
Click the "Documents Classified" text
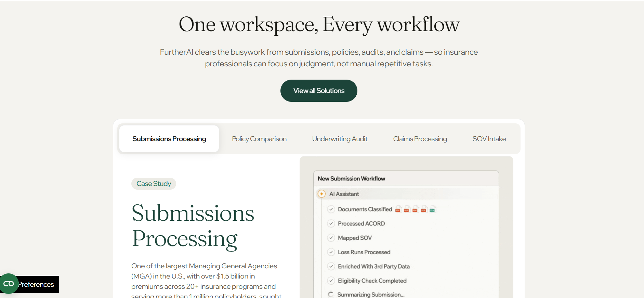(365, 209)
